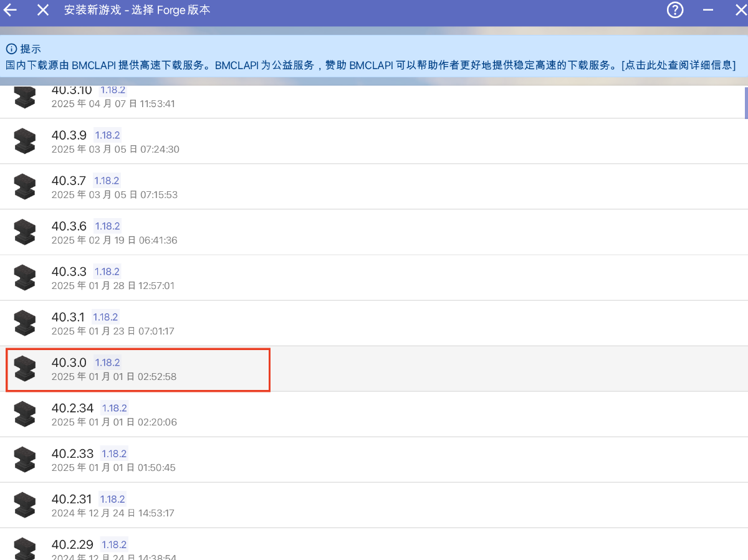The height and width of the screenshot is (560, 748).
Task: Click the anvil icon for Forge 40.3.0
Action: pyautogui.click(x=25, y=369)
